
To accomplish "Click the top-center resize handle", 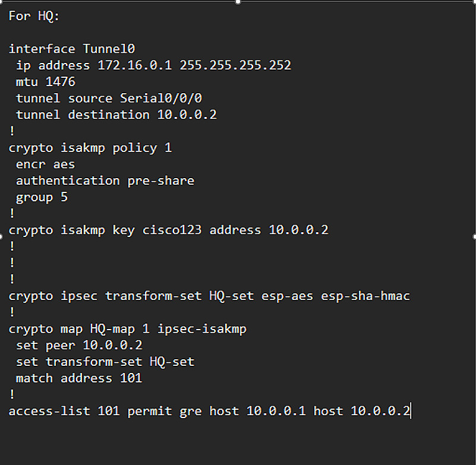I will coord(238,2).
